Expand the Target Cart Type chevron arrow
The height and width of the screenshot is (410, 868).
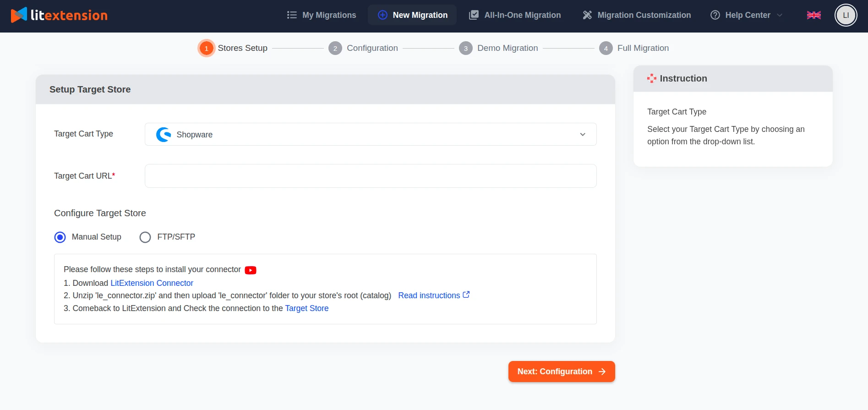click(583, 134)
